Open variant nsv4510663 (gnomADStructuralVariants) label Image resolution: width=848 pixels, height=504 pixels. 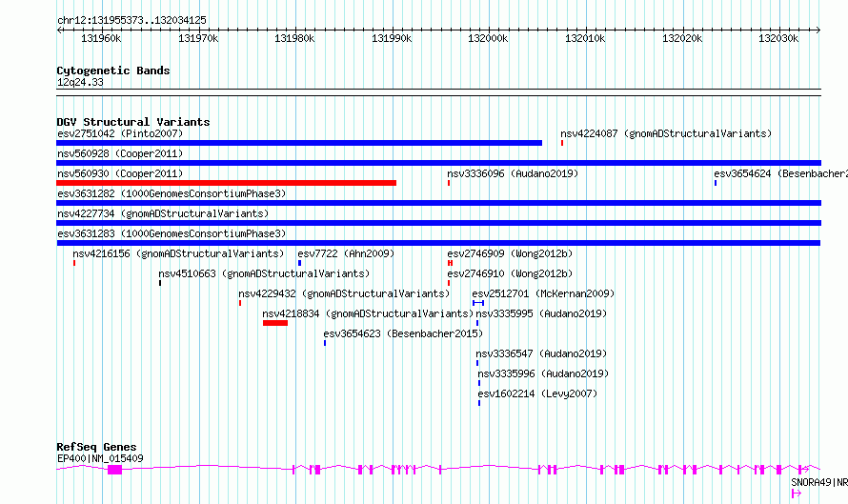[265, 273]
